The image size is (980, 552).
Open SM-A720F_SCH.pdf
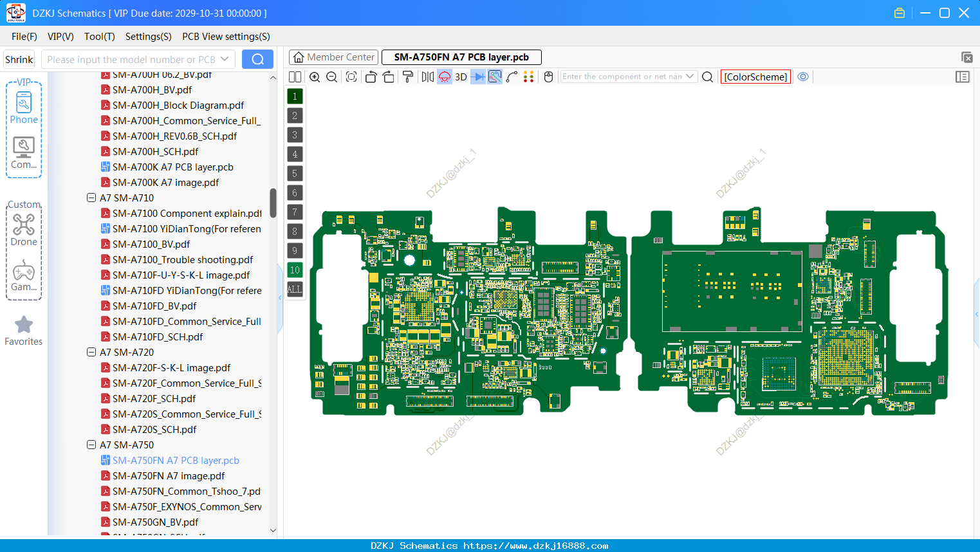(154, 398)
